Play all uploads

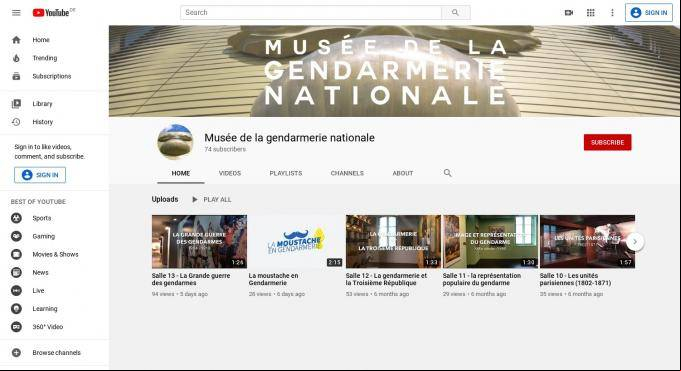click(x=212, y=199)
